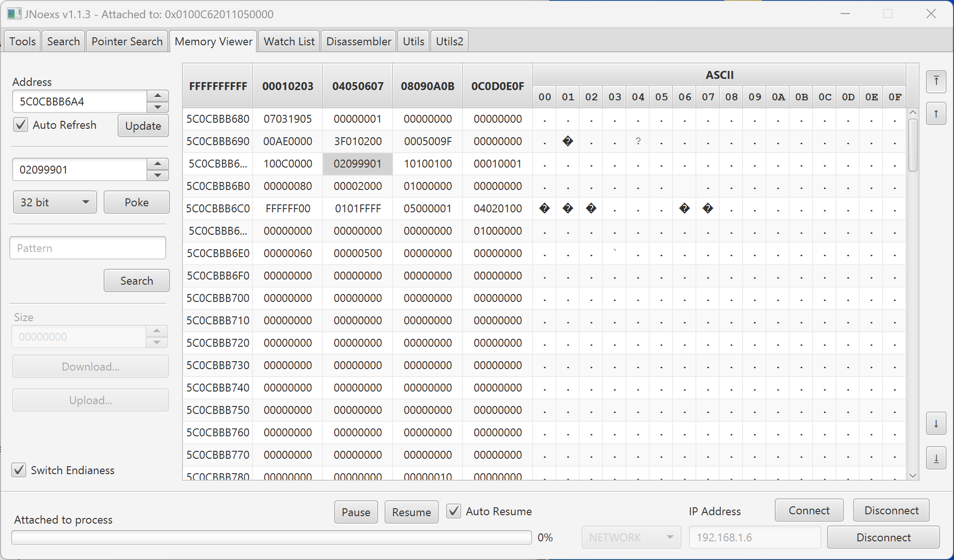The width and height of the screenshot is (954, 560).
Task: Click the 00 ASCII sub-column header
Action: (x=544, y=97)
